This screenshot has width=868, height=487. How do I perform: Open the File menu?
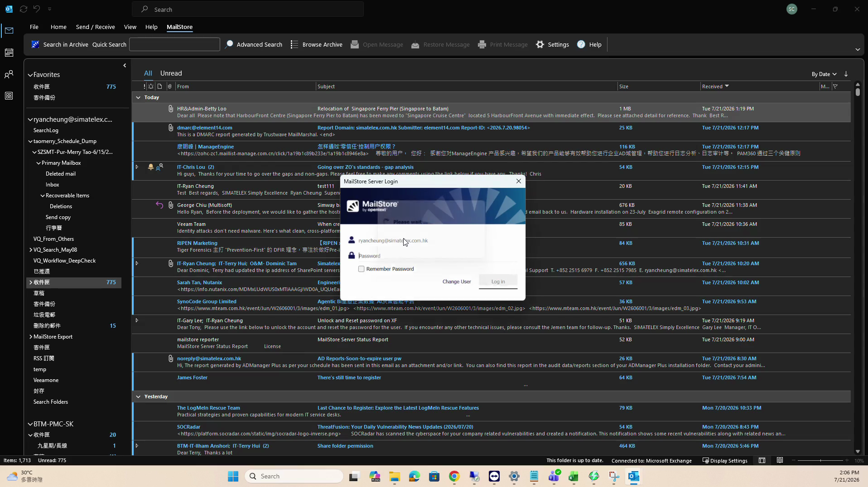tap(34, 27)
